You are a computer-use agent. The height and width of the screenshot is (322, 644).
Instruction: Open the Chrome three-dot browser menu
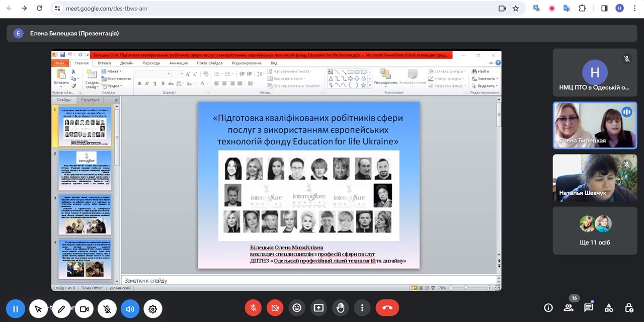point(634,8)
